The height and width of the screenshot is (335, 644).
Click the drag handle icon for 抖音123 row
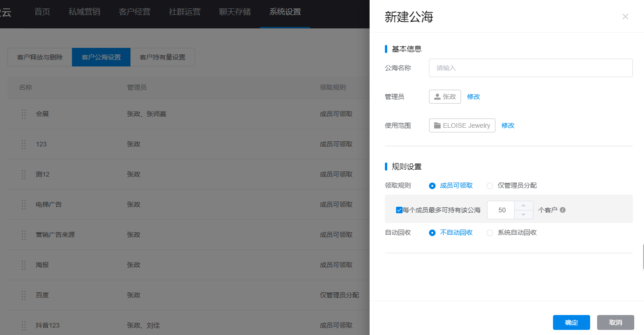[24, 325]
